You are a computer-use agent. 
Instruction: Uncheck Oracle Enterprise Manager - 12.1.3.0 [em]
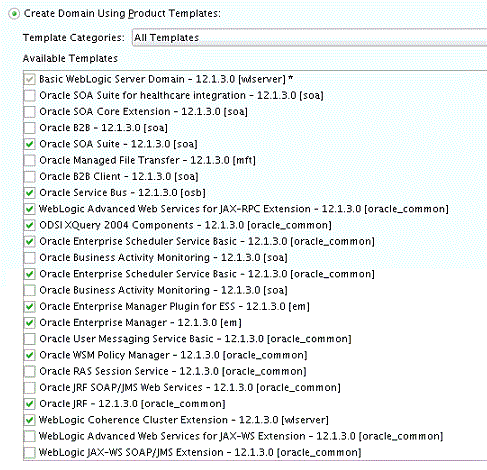tap(30, 323)
